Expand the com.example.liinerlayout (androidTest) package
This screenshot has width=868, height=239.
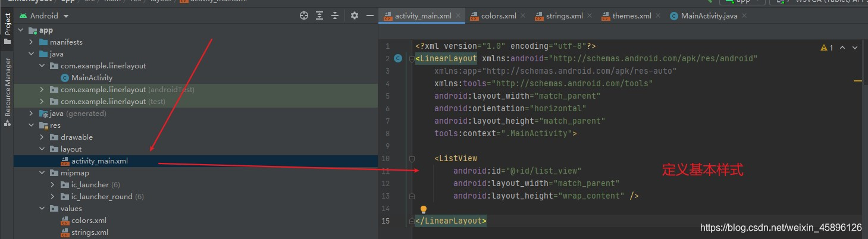(x=42, y=90)
